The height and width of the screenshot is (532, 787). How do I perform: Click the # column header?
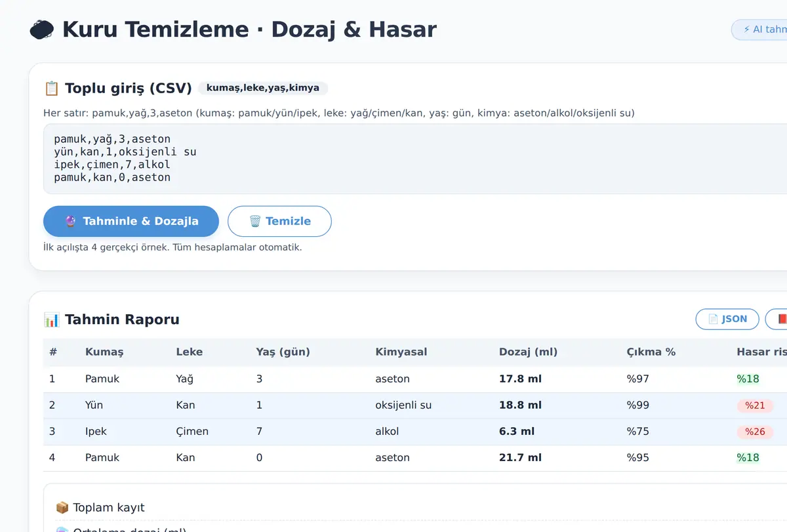(x=53, y=352)
